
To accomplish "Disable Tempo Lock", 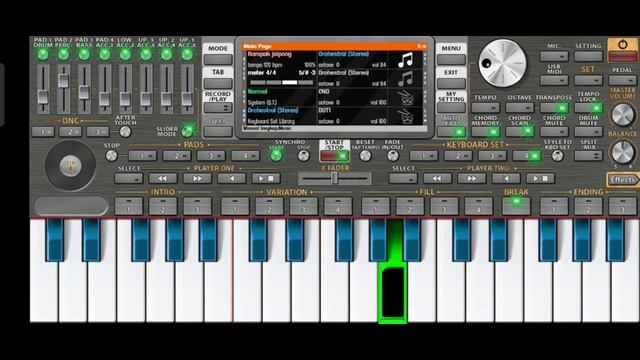I will [588, 108].
